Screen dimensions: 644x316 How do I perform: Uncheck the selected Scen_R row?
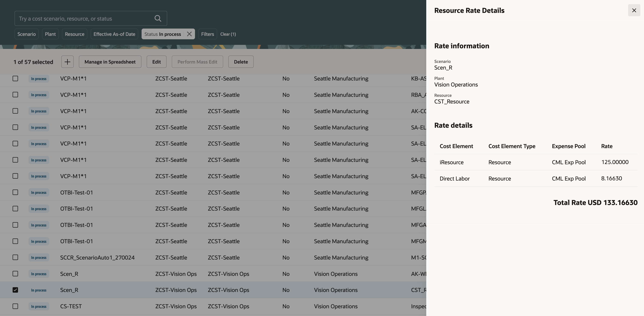(15, 290)
